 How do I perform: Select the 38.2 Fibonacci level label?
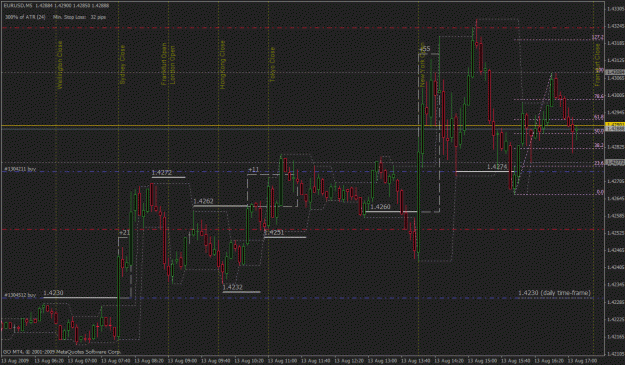click(x=599, y=146)
